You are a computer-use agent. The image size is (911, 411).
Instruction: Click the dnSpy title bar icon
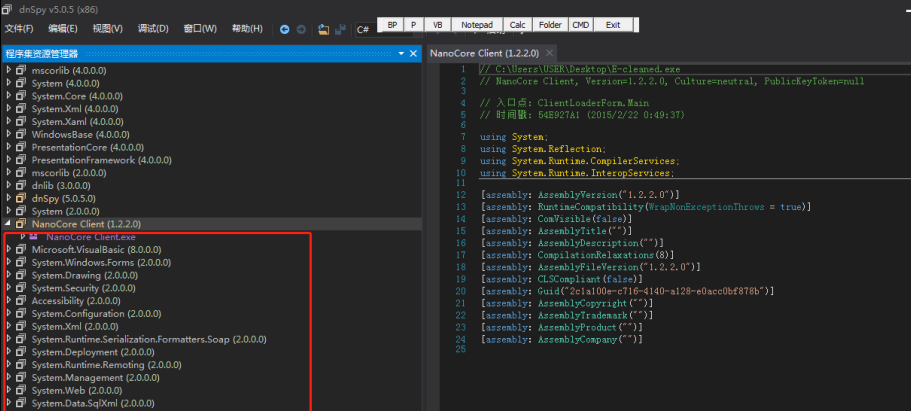pos(6,9)
